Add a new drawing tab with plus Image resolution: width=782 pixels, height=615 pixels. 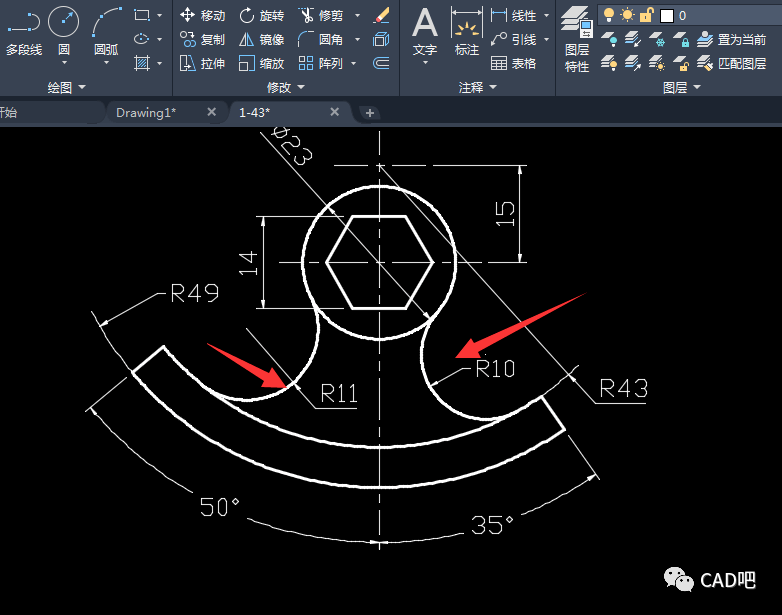click(x=369, y=113)
